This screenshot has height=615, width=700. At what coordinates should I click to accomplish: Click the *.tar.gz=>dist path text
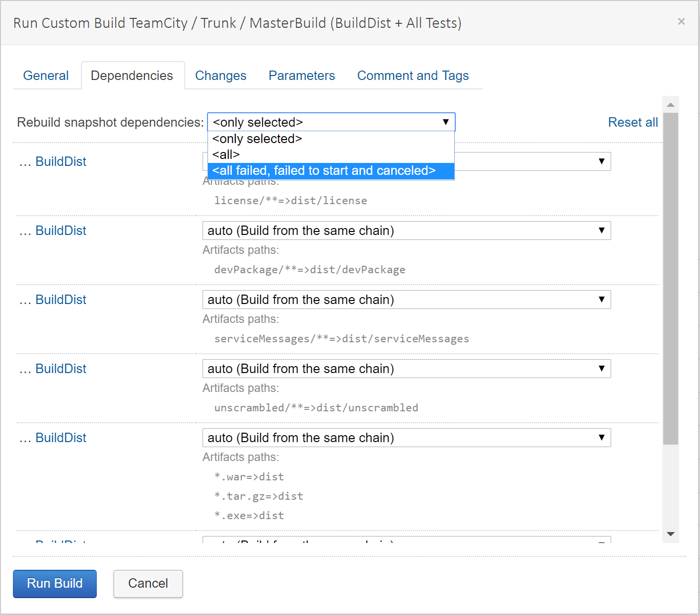(259, 496)
